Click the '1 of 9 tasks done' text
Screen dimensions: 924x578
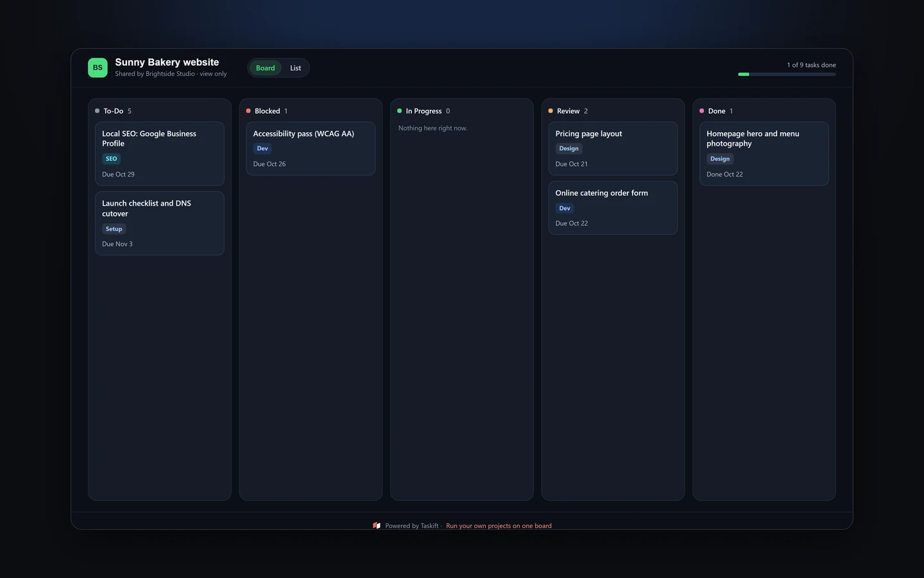811,65
